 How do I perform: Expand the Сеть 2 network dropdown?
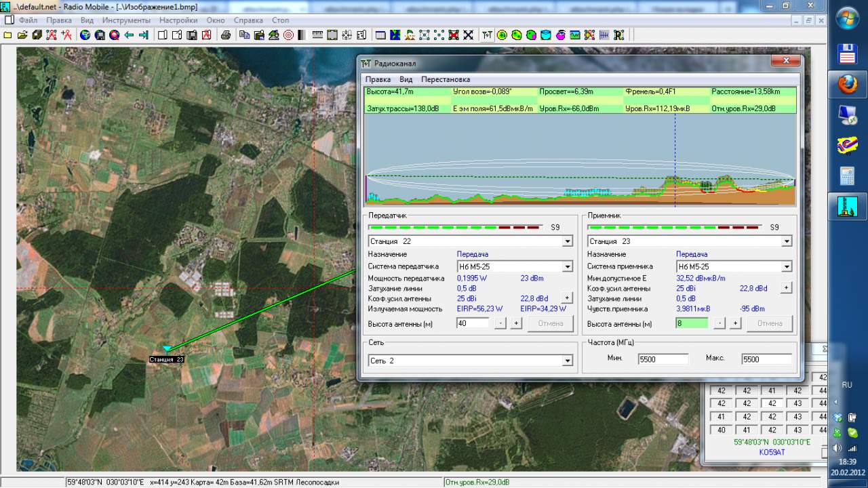click(568, 361)
